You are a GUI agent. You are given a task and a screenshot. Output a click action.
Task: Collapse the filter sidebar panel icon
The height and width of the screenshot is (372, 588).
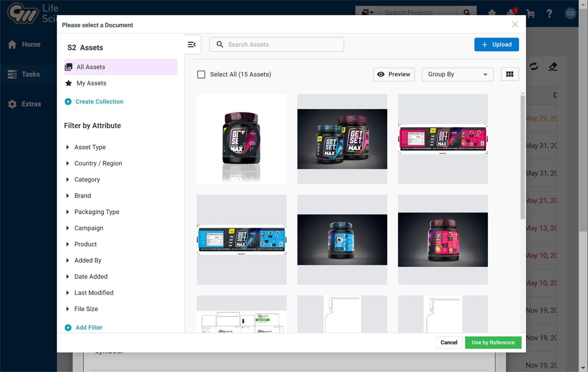pyautogui.click(x=192, y=45)
